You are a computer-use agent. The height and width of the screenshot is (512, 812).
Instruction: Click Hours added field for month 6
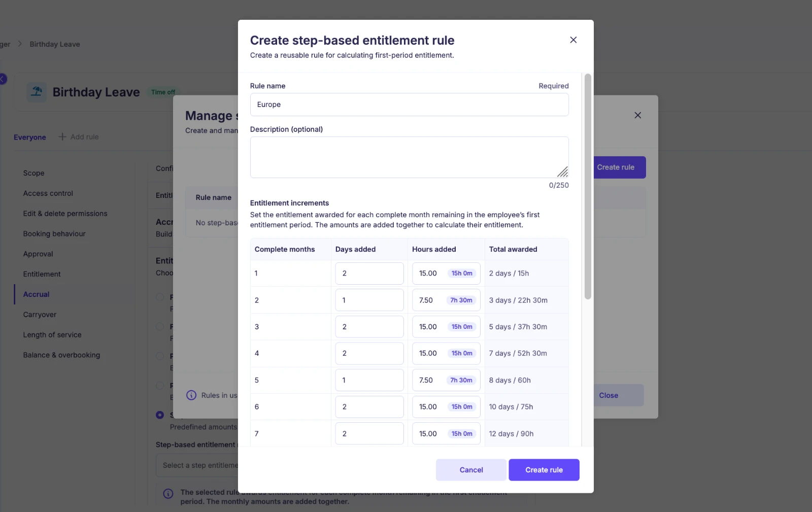click(x=446, y=407)
